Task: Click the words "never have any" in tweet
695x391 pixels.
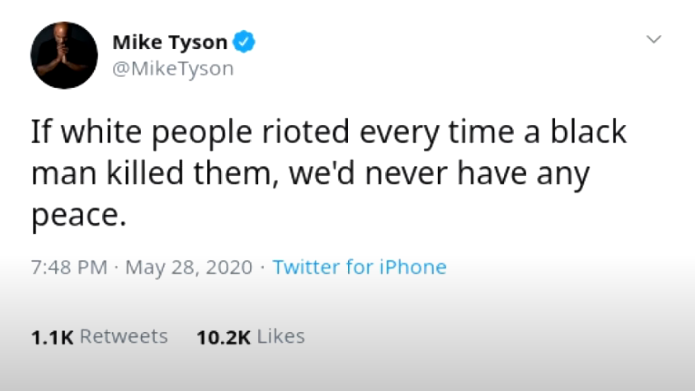Action: 477,174
